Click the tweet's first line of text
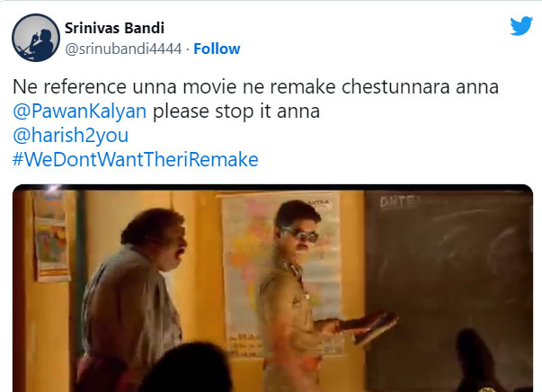The width and height of the screenshot is (542, 392). tap(255, 86)
